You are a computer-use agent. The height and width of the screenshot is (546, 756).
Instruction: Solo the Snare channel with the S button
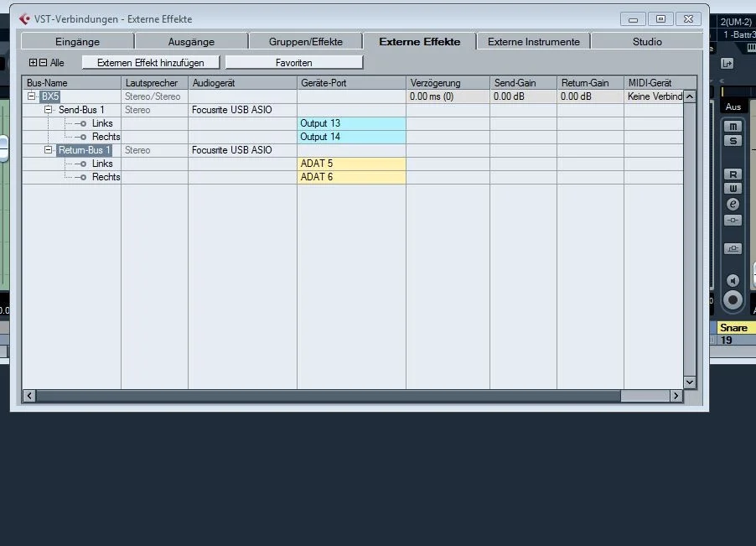[733, 141]
